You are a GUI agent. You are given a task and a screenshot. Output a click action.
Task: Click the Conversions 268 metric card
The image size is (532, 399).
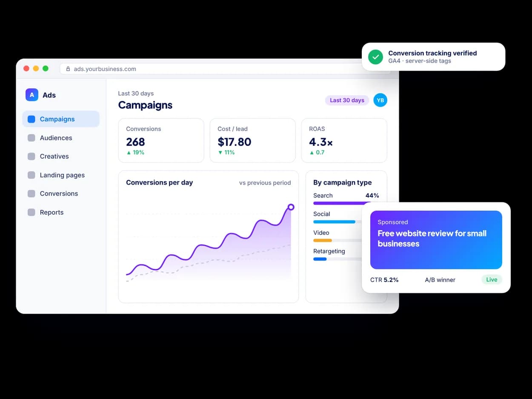click(161, 140)
